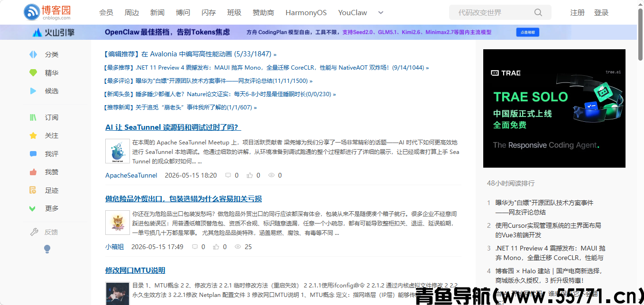Click the TRAE SOLO advertisement image
This screenshot has width=644, height=305.
coord(554,108)
